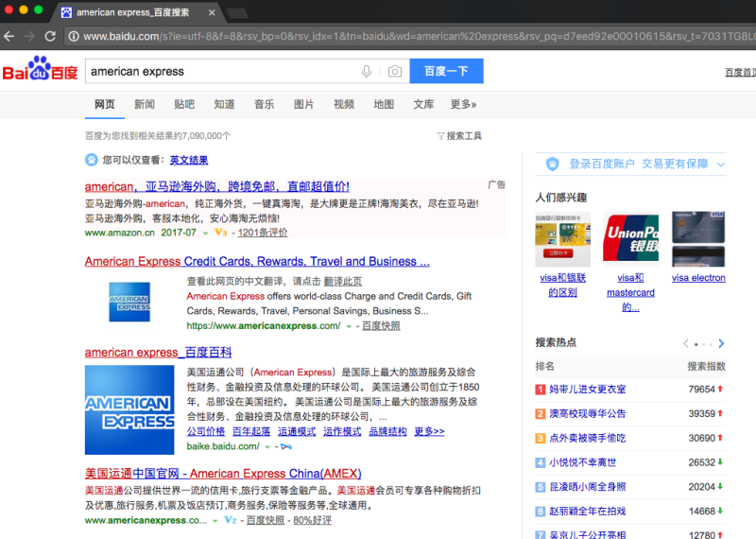The width and height of the screenshot is (756, 539).
Task: Switch to the 音乐 tab
Action: pyautogui.click(x=265, y=104)
